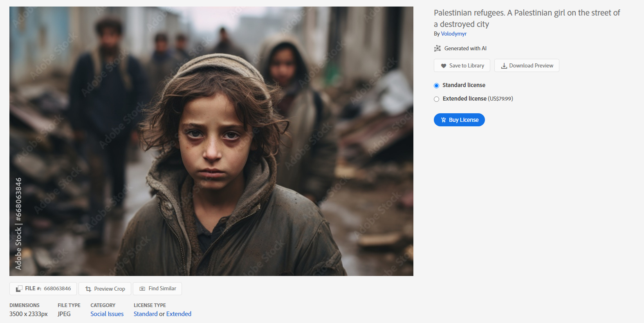Viewport: 644px width, 323px height.
Task: Click the file icon beside FILE #
Action: coord(19,289)
